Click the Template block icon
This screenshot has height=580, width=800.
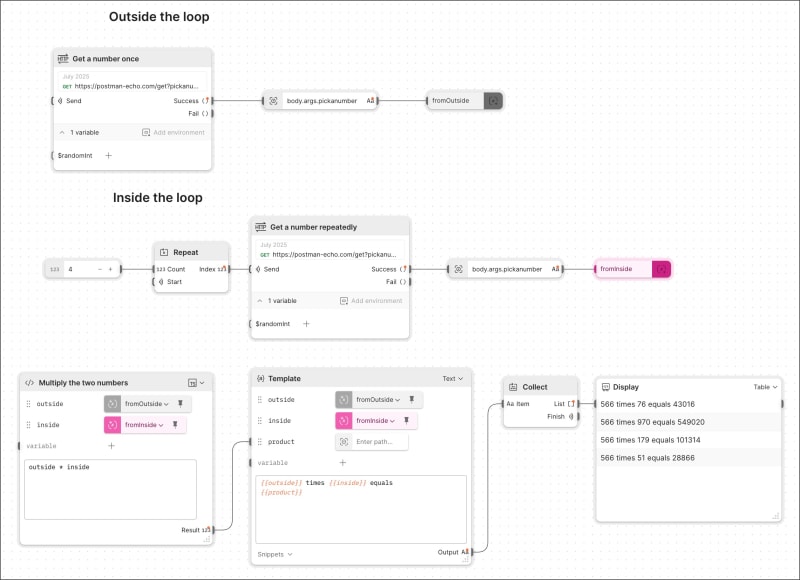(261, 378)
